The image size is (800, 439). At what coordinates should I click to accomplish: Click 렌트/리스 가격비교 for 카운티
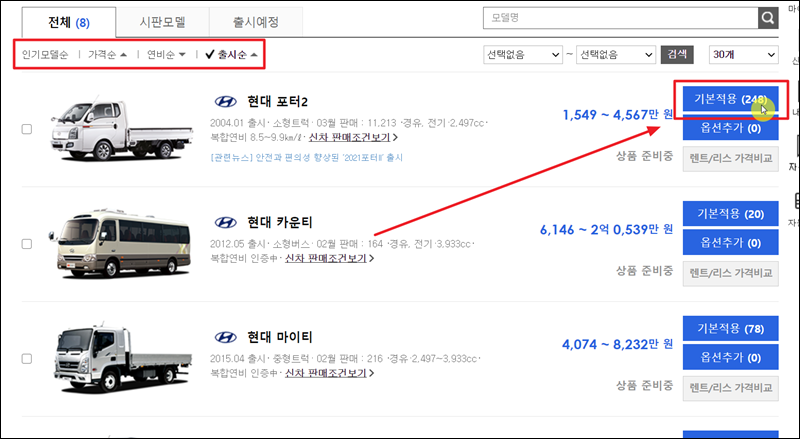click(731, 273)
